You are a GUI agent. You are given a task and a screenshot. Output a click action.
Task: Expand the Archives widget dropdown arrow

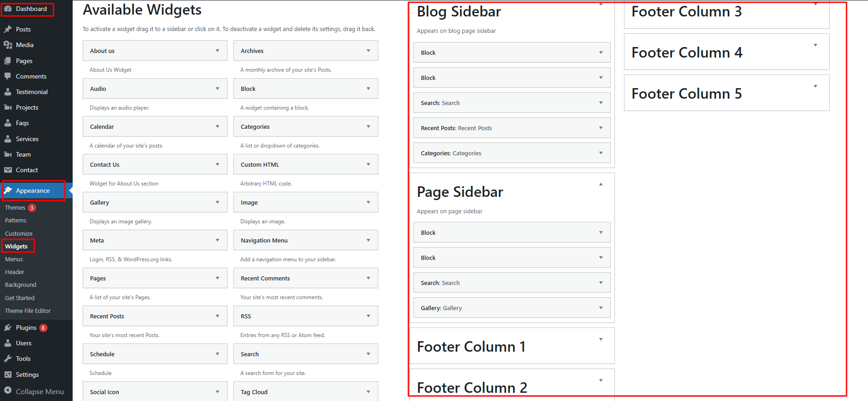point(368,51)
